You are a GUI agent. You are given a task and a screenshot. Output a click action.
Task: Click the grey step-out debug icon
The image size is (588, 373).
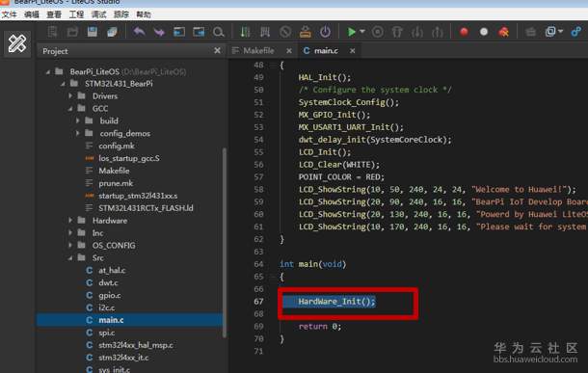438,32
